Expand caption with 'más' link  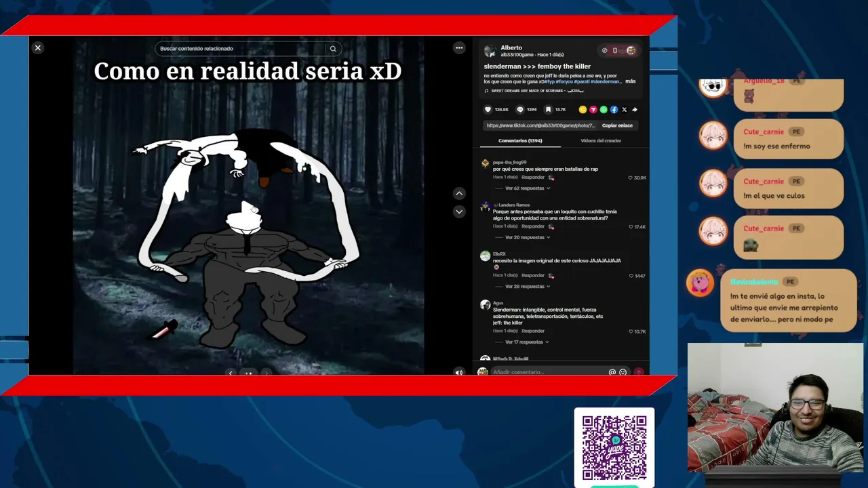631,81
